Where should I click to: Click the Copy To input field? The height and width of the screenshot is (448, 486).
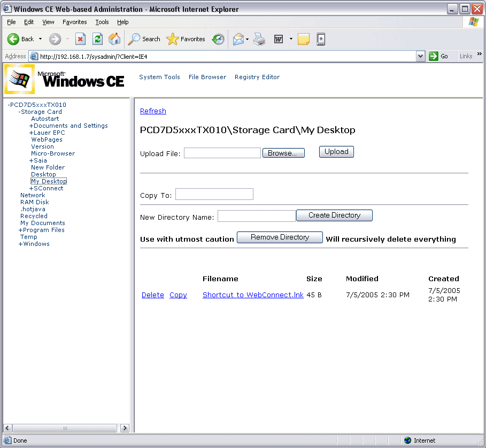click(214, 194)
